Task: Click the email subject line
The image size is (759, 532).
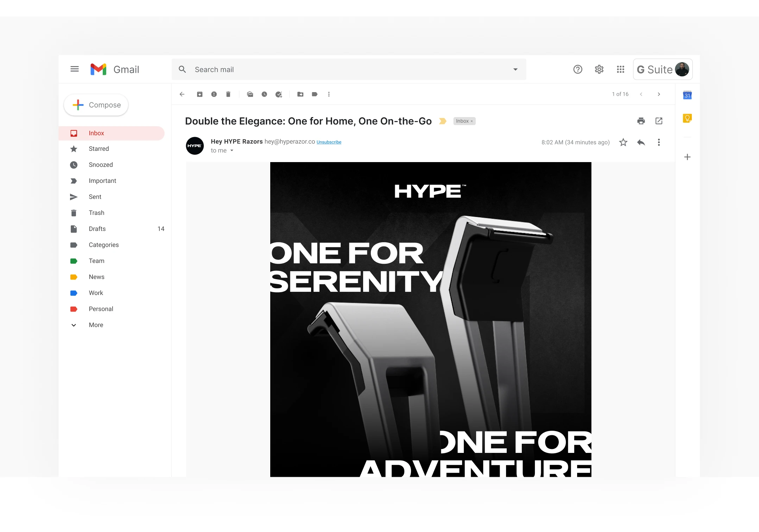Action: click(308, 121)
